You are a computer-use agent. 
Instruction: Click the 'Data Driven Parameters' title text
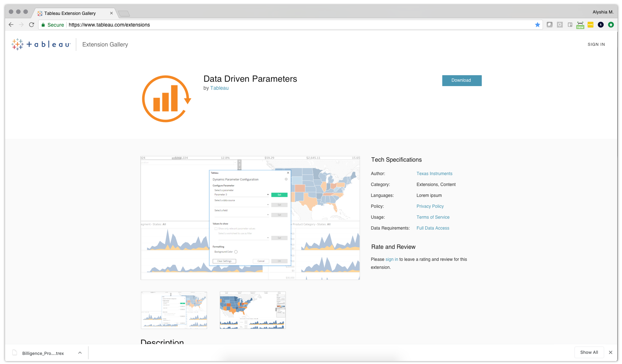(x=250, y=79)
